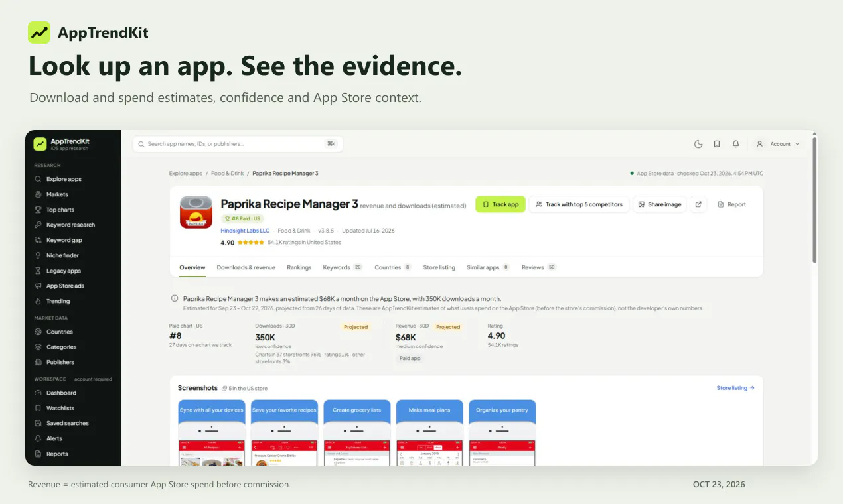Image resolution: width=843 pixels, height=504 pixels.
Task: Click the search app names field
Action: coord(238,144)
